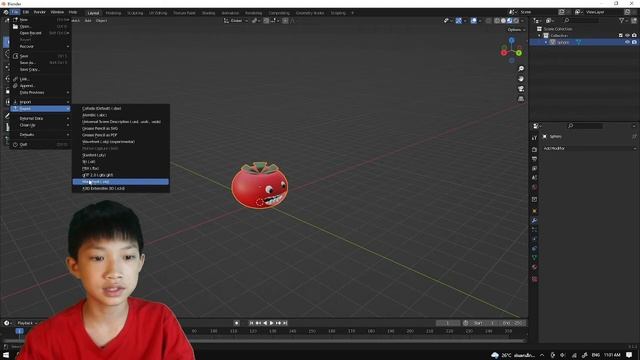
Task: Open the Scene properties tab
Action: click(534, 178)
